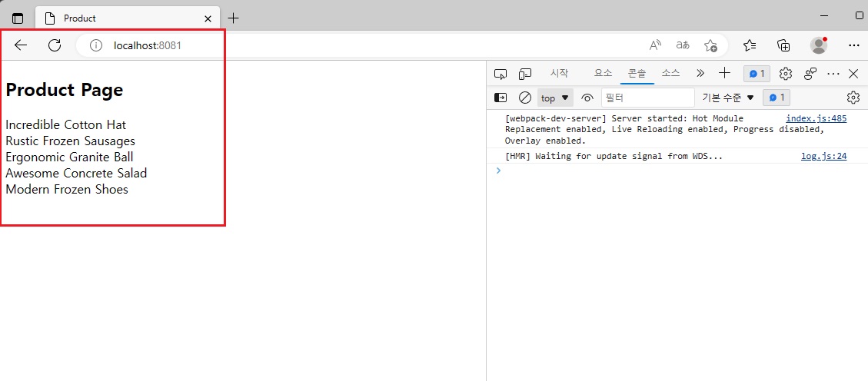Activate the Read aloud icon

pos(656,45)
